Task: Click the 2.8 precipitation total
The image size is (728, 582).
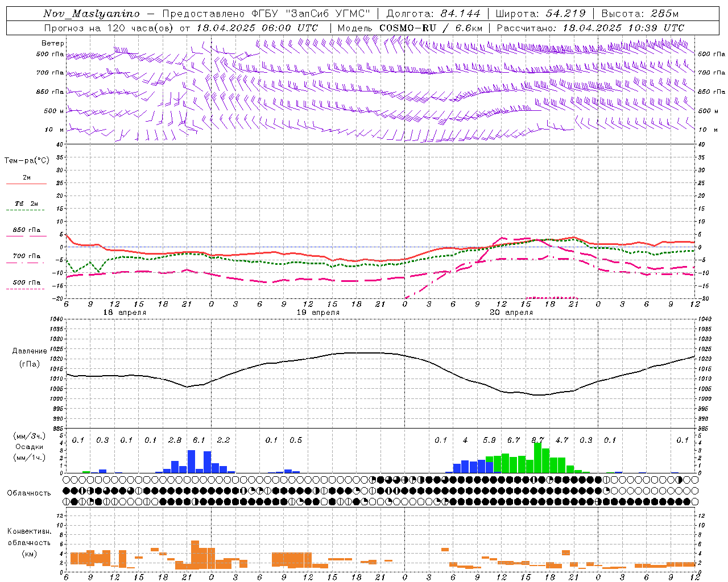Action: [175, 440]
